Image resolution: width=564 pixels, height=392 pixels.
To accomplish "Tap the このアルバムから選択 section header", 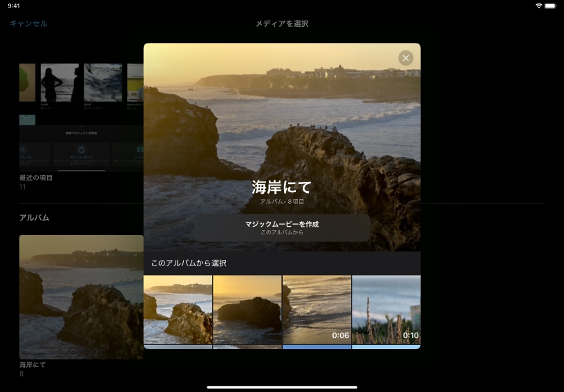I will pyautogui.click(x=189, y=263).
